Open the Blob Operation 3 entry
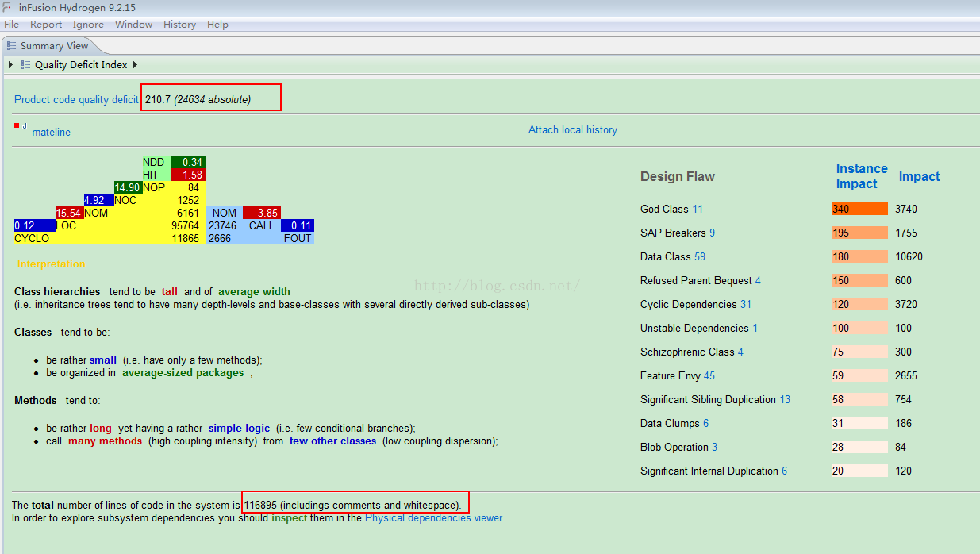The image size is (980, 554). pos(679,447)
